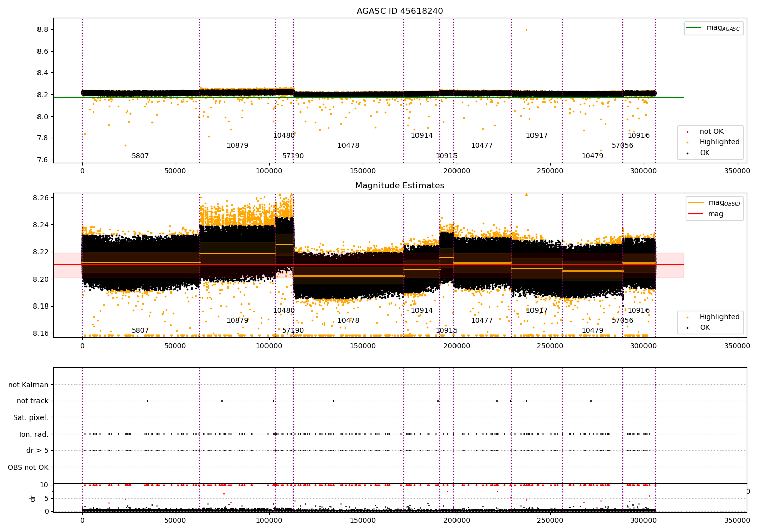The width and height of the screenshot is (760, 532).
Task: Click label '5807' in the Magnitude Estimates plot
Action: (140, 331)
